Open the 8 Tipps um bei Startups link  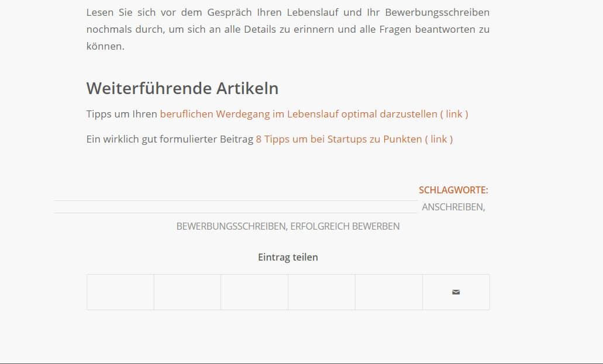pos(354,139)
